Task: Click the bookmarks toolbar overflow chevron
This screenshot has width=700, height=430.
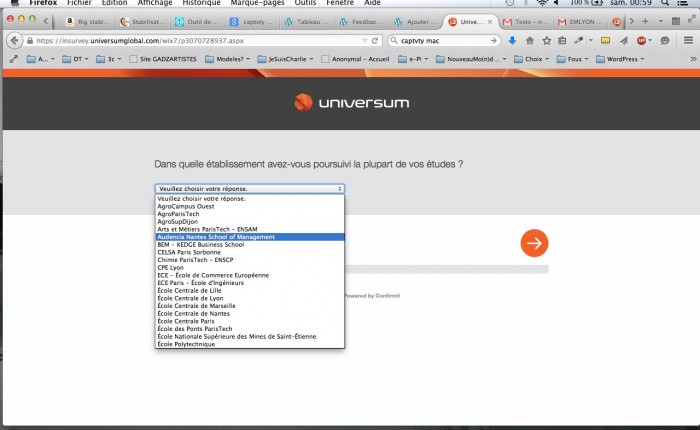Action: pyautogui.click(x=693, y=59)
